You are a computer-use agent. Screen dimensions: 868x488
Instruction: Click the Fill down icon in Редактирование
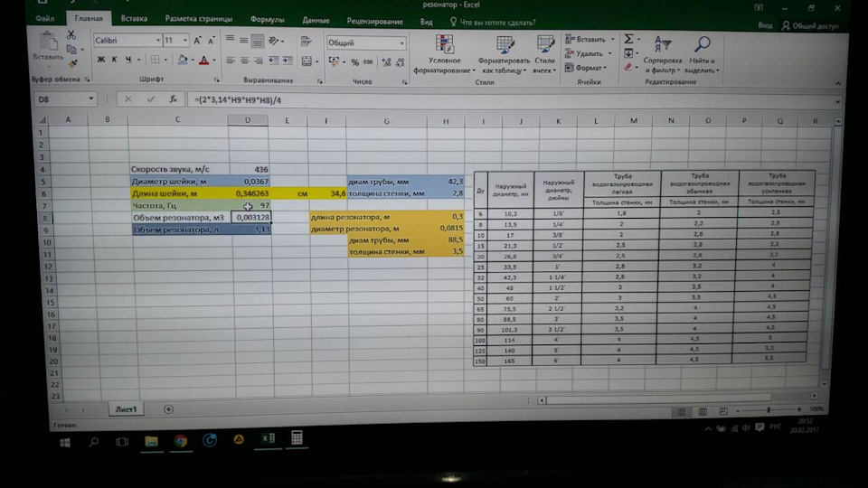pos(628,53)
